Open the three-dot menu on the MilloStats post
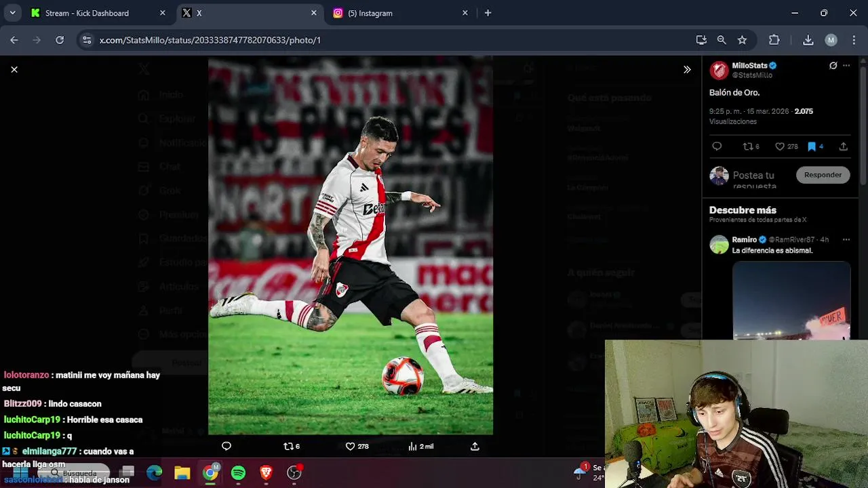 pyautogui.click(x=846, y=66)
